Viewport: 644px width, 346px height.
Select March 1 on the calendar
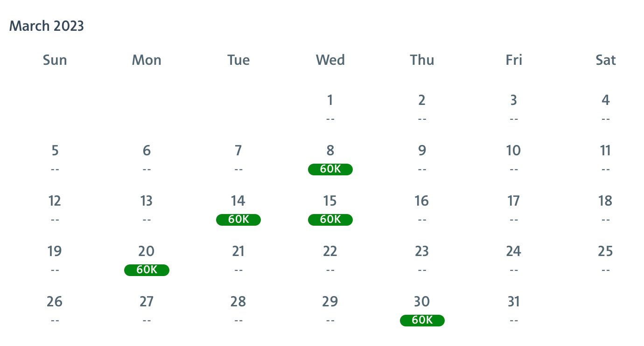pos(330,100)
